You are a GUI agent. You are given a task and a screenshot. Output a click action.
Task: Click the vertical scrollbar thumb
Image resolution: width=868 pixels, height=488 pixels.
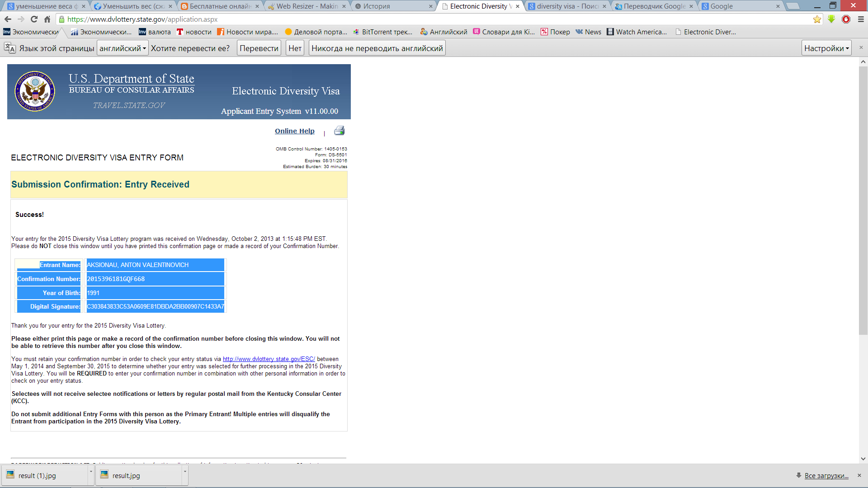pos(863,200)
